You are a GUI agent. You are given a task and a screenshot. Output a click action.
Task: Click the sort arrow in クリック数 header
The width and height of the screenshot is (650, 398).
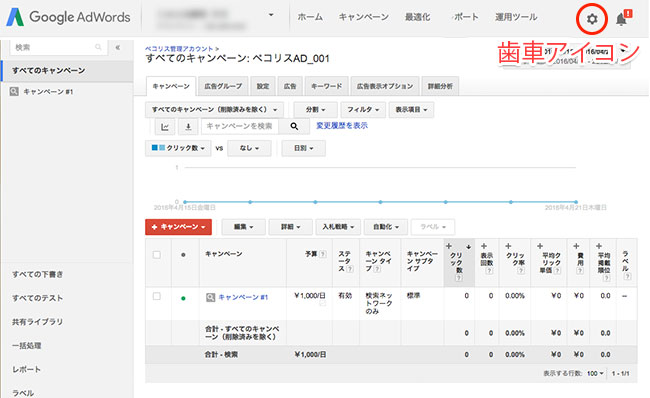(x=468, y=247)
